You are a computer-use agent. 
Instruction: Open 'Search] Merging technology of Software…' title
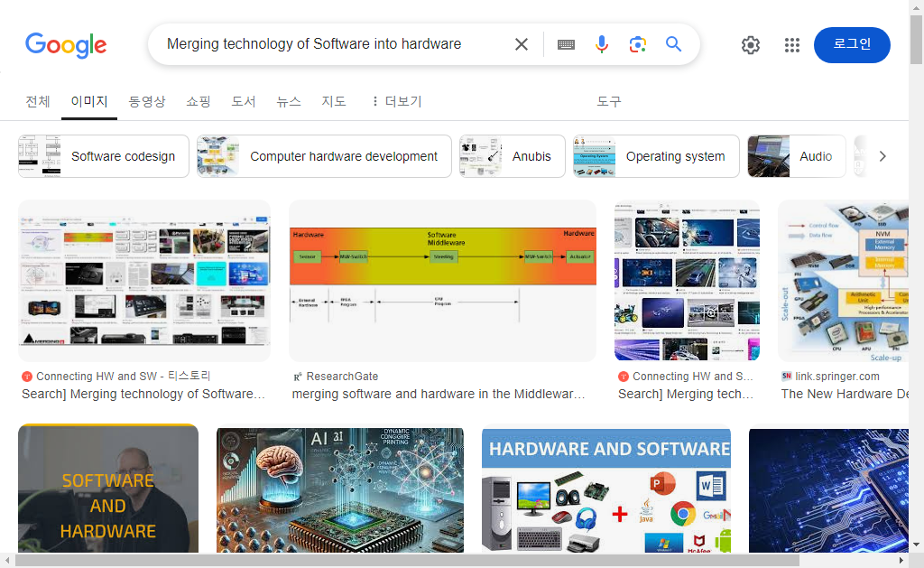(x=143, y=394)
